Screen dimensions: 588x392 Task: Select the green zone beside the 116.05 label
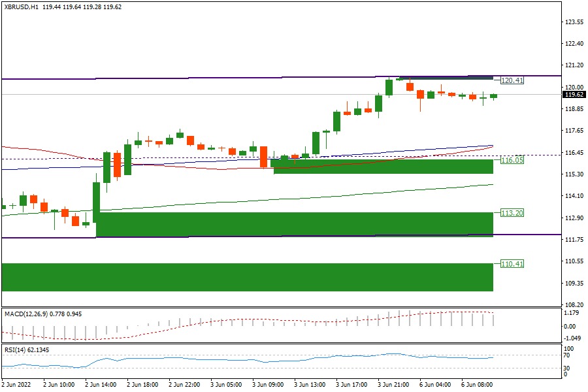tap(383, 167)
